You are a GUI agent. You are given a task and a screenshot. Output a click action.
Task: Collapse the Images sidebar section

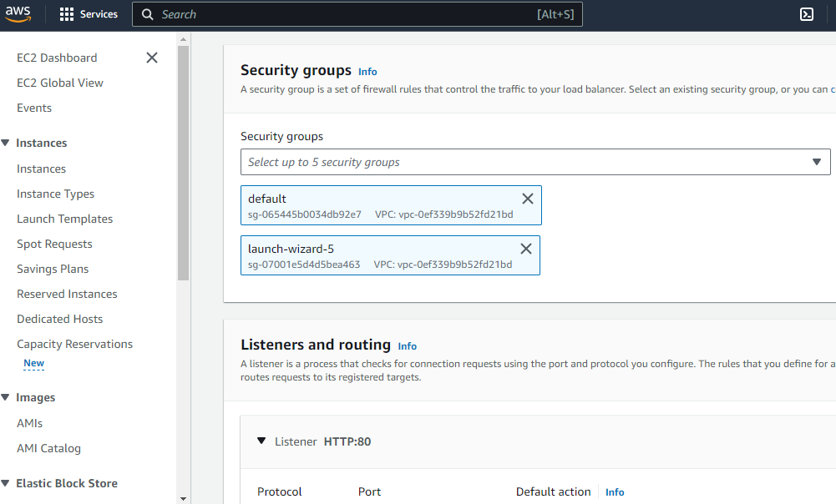5,398
